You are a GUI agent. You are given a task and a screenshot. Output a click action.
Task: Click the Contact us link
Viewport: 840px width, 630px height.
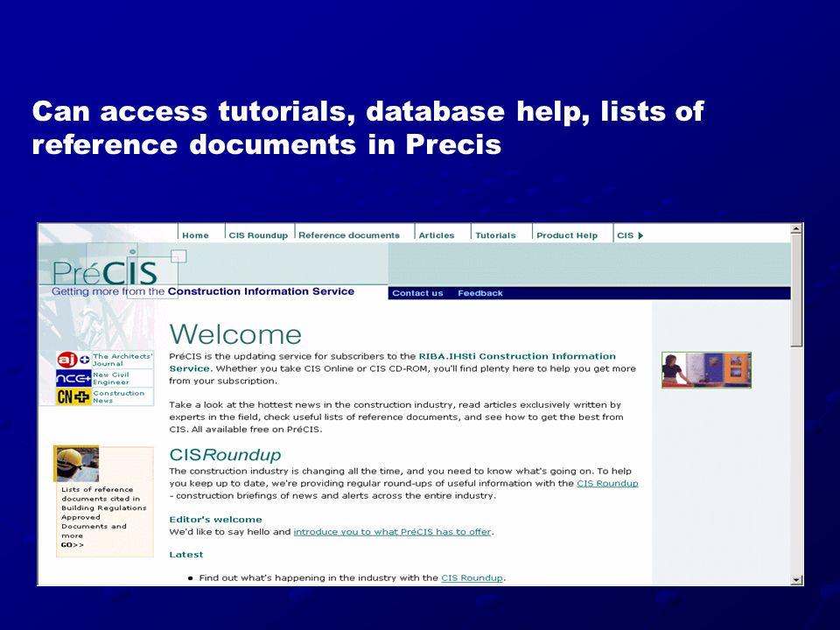[x=417, y=293]
